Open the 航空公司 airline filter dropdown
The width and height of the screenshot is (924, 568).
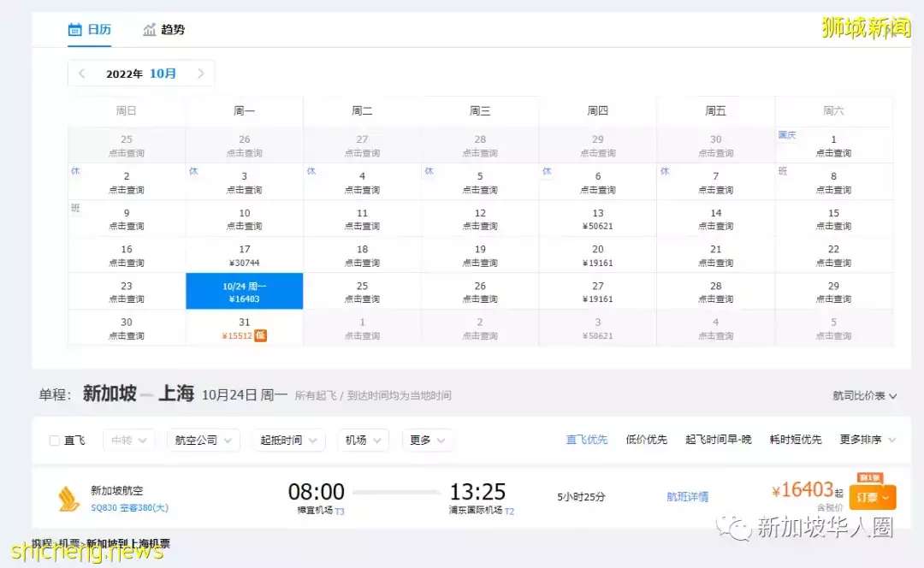203,440
